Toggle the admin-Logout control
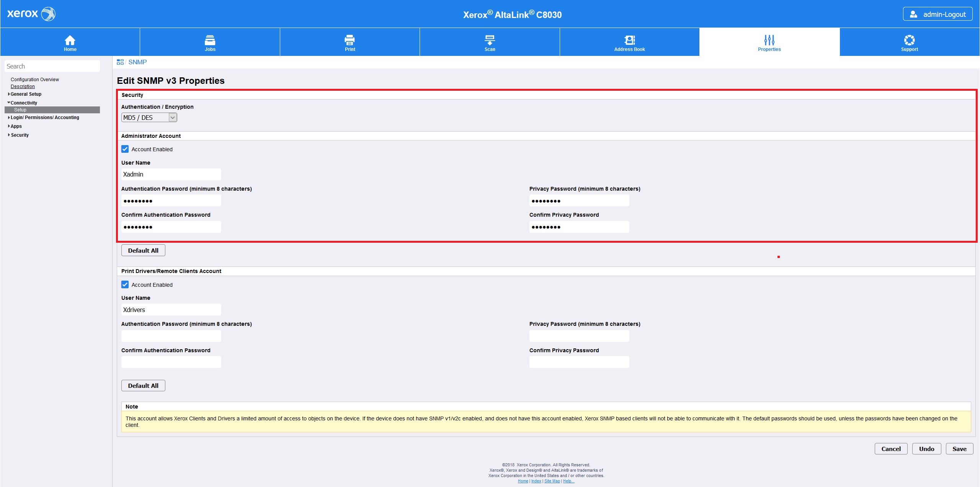The height and width of the screenshot is (487, 980). click(938, 13)
